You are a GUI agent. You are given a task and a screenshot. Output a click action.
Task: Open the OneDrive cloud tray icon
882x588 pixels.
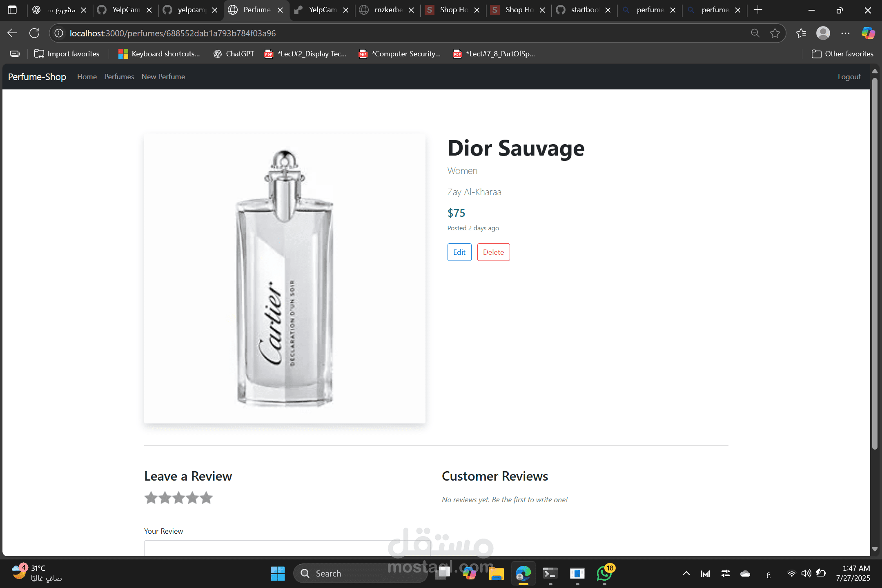click(x=745, y=574)
